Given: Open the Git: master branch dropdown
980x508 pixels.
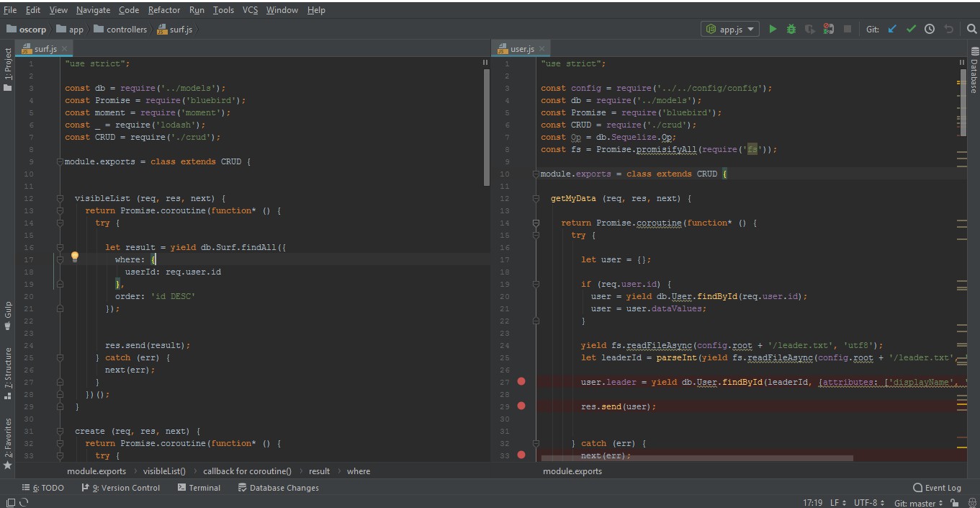Looking at the screenshot, I should coord(918,503).
